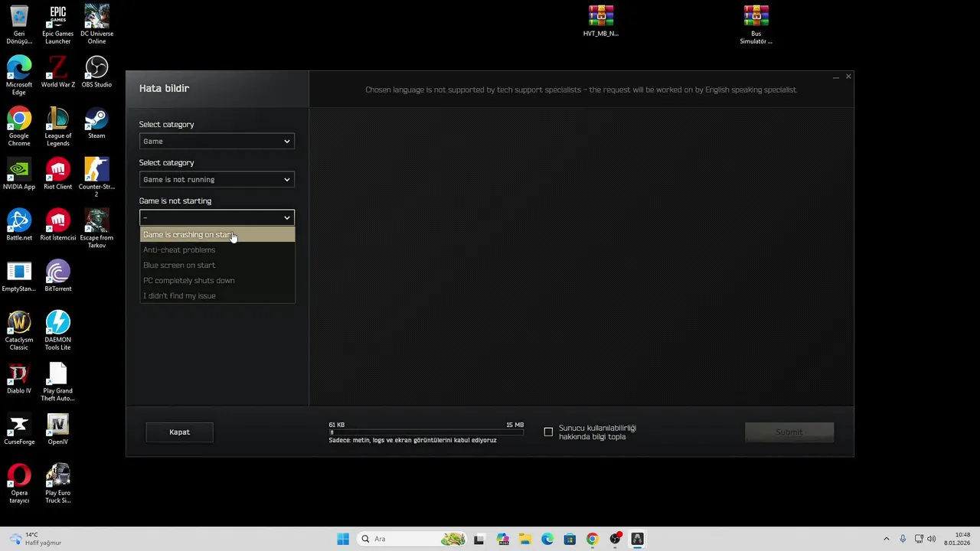This screenshot has height=551, width=980.
Task: Select the DAEMON Tools Lite desktop icon
Action: [57, 331]
